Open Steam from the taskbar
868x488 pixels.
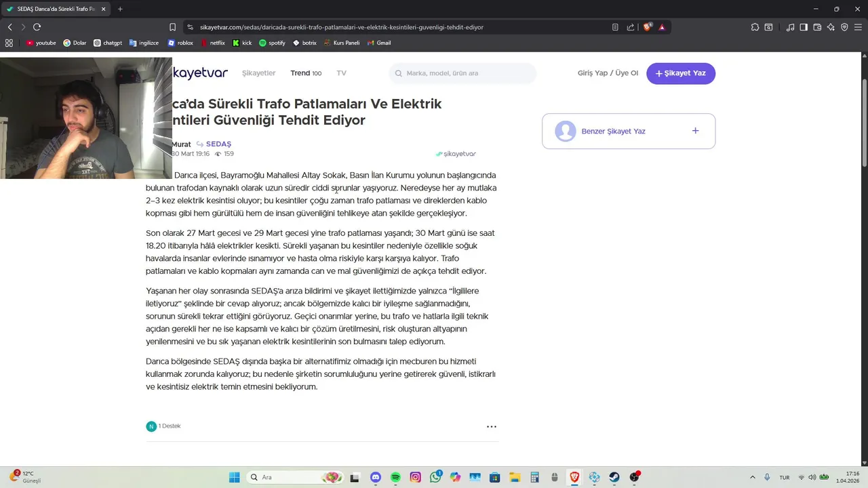pos(614,477)
